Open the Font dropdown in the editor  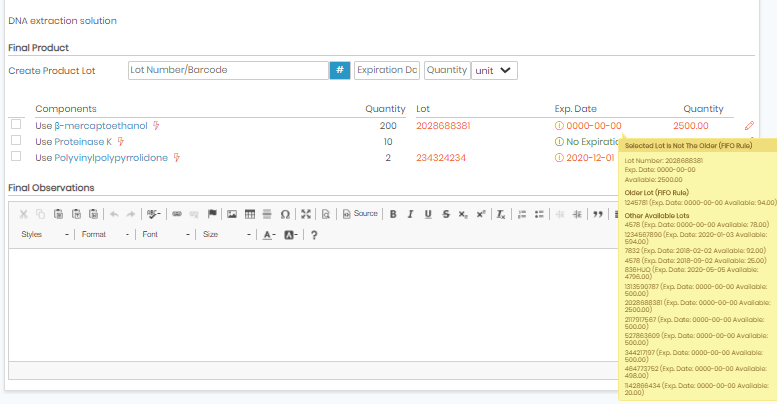click(166, 234)
